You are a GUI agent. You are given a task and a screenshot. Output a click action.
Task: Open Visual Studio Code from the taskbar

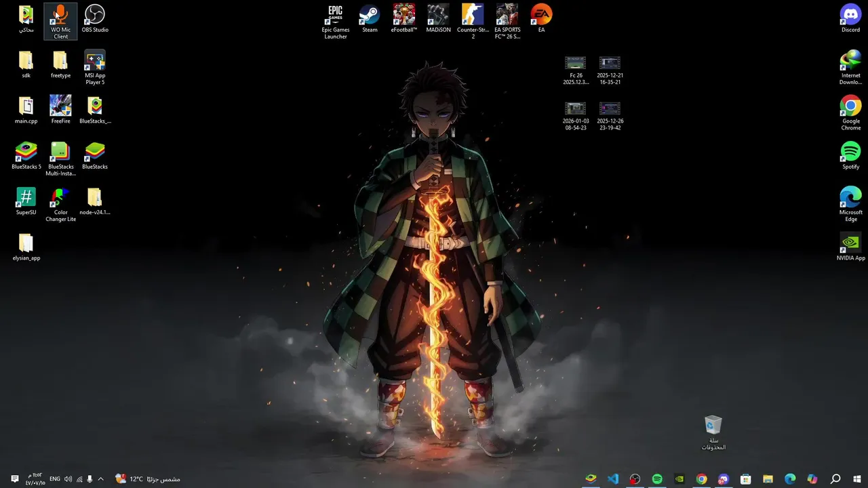pyautogui.click(x=612, y=479)
